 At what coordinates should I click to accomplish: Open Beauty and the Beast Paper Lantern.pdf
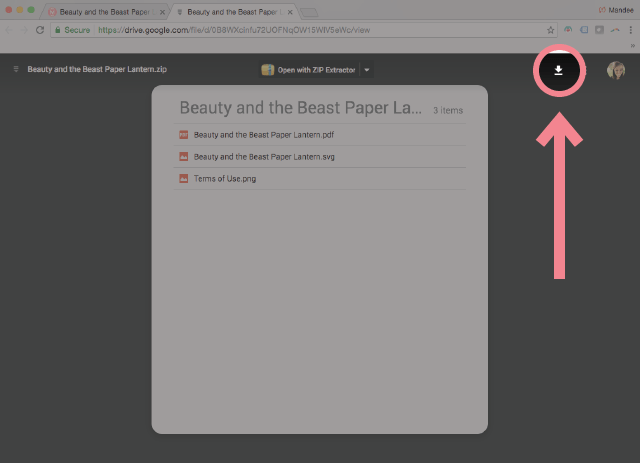(320, 135)
